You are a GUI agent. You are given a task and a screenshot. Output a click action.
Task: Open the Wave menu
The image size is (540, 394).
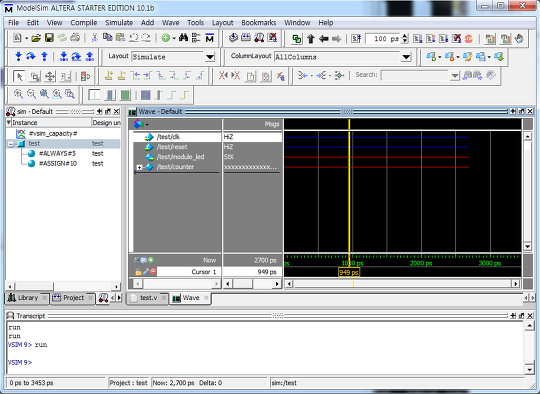[x=170, y=23]
